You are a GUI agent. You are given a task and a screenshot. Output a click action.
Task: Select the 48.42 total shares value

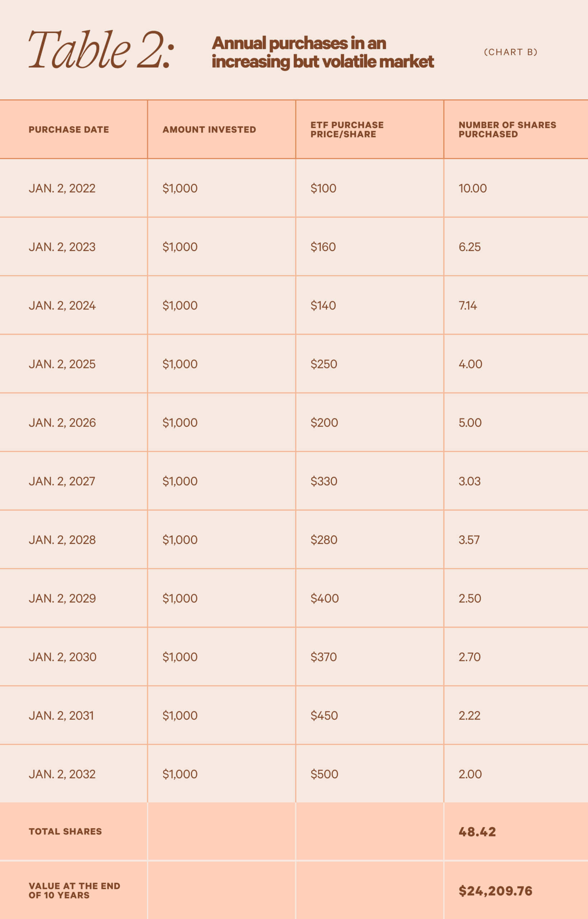tap(477, 831)
